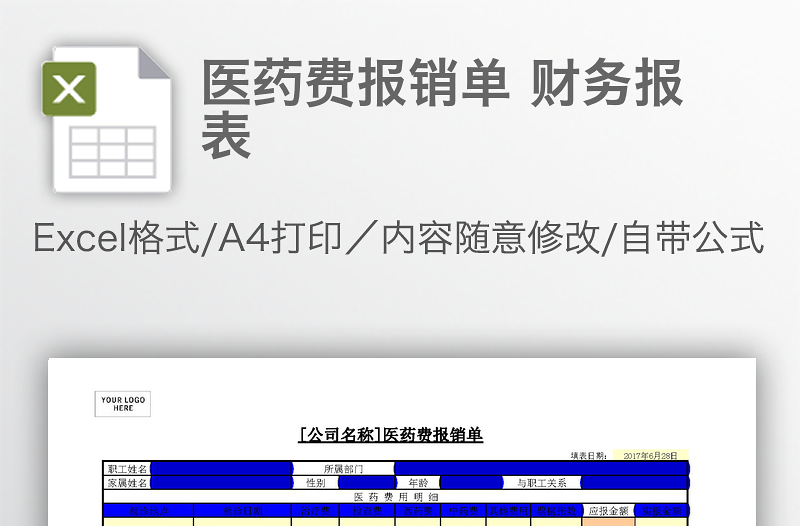This screenshot has height=526, width=800.
Task: Click the 检查费 column header
Action: (367, 511)
